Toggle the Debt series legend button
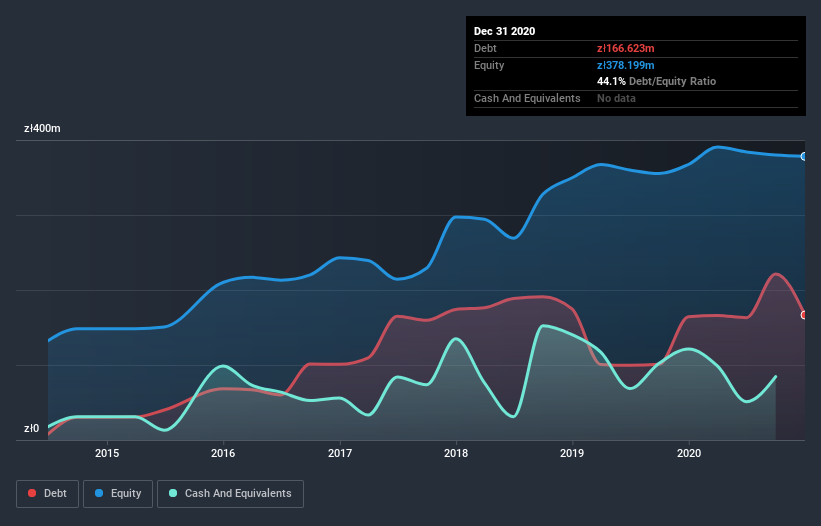821x526 pixels. [x=47, y=494]
